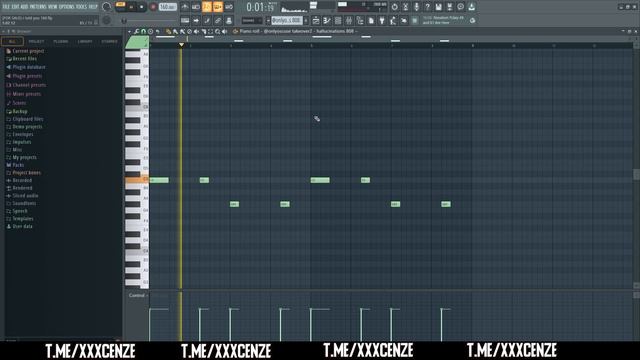Select next pattern with plus button
This screenshot has height=360, width=640.
pyautogui.click(x=306, y=20)
